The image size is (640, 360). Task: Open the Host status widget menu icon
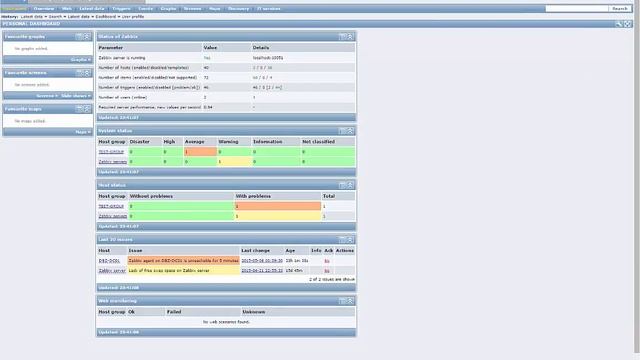click(x=342, y=185)
